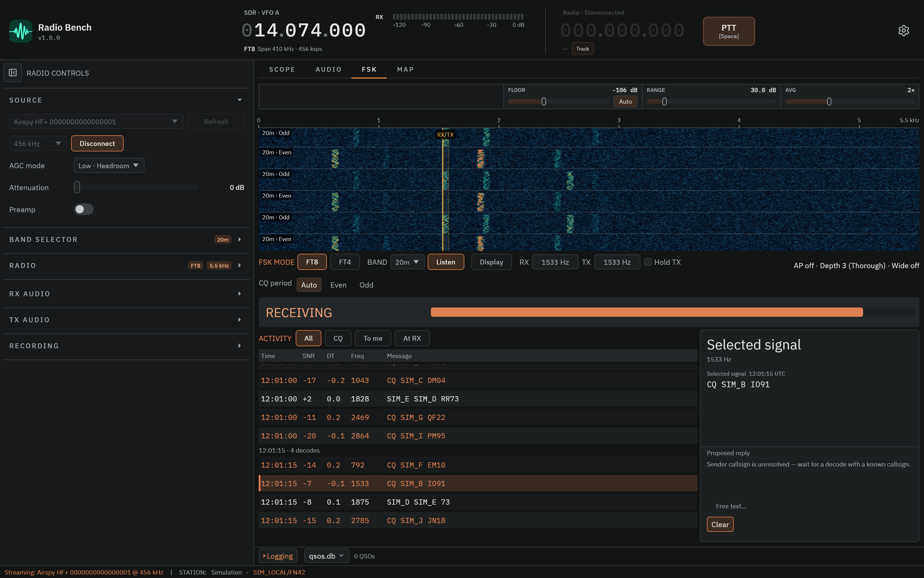
Task: Click the Free text input field
Action: [x=809, y=506]
